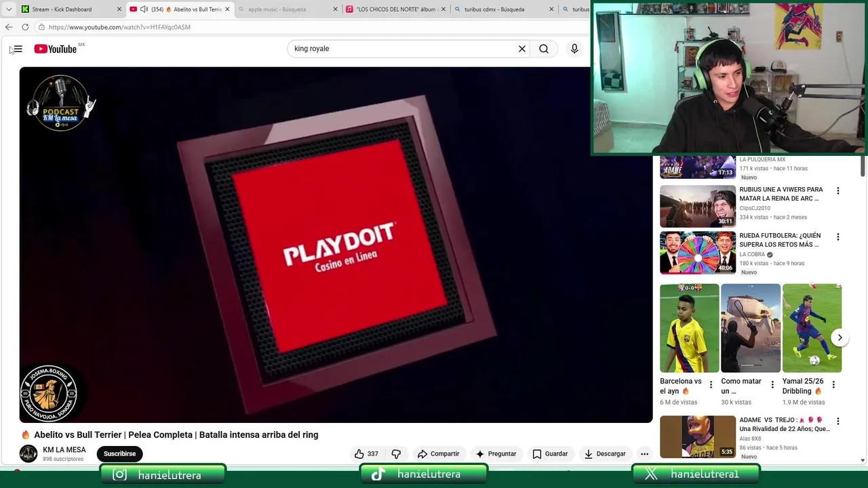Save video with Guardar button
This screenshot has height=488, width=868.
pos(550,454)
